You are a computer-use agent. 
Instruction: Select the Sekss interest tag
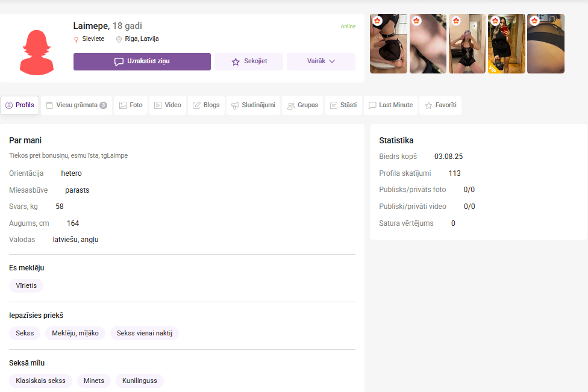pyautogui.click(x=25, y=333)
